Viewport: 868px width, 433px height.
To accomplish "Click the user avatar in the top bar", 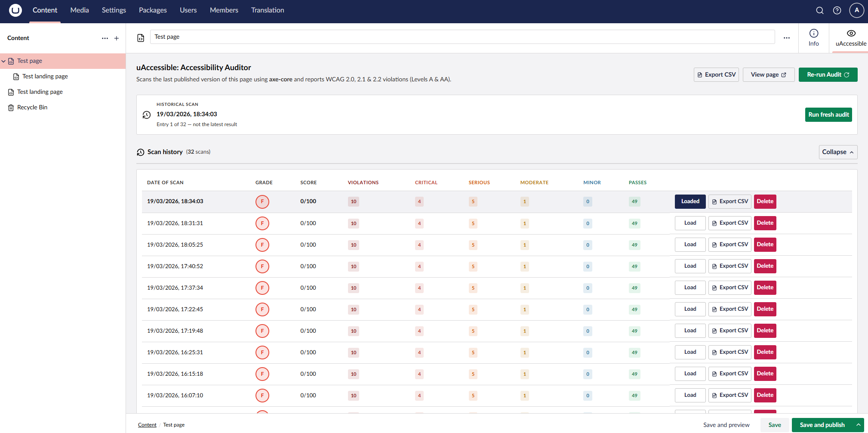I will click(x=857, y=10).
